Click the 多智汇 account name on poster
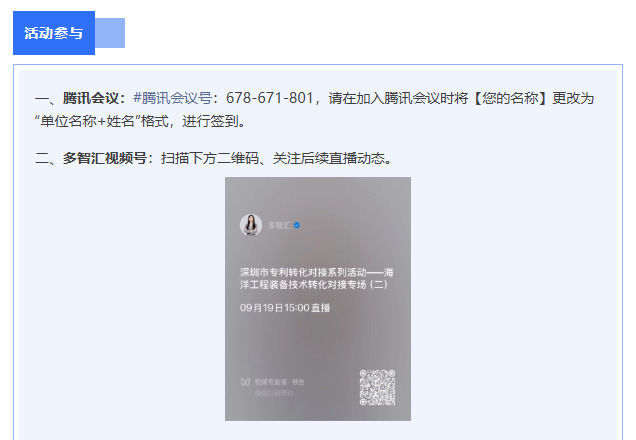The height and width of the screenshot is (440, 636). click(279, 225)
